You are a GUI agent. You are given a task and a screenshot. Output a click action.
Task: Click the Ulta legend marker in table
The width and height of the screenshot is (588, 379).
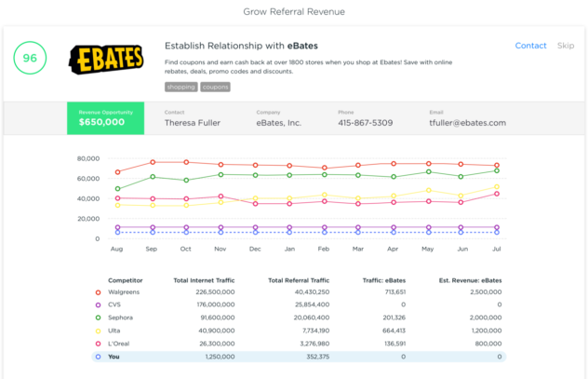point(99,331)
